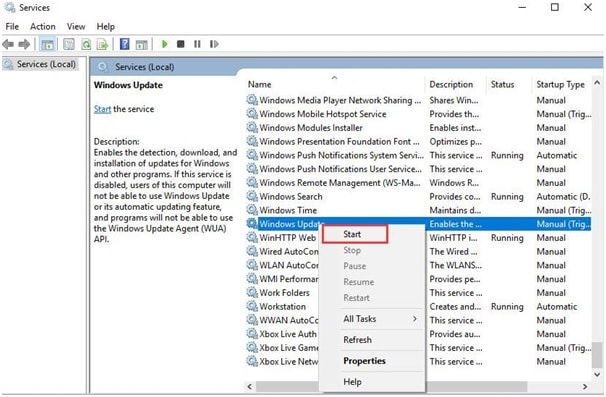Click the Pause Service toolbar icon
Screen dimensions: 606x397
point(197,44)
